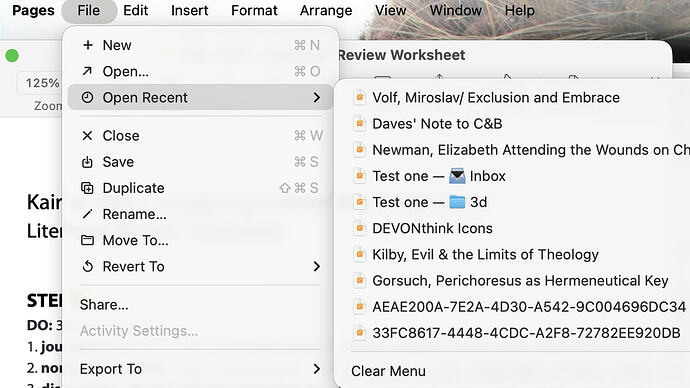Screen dimensions: 690x388
Task: Open the Pages app menu
Action: click(x=33, y=10)
